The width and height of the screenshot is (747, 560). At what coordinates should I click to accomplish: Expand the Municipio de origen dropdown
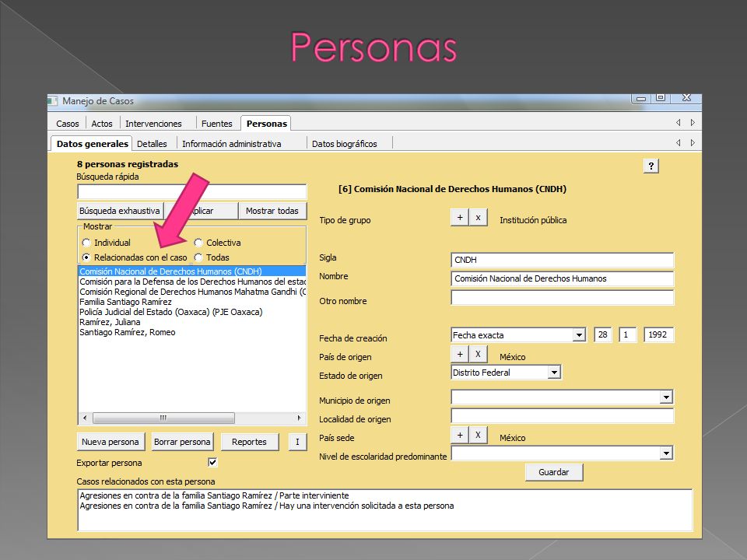click(x=666, y=397)
